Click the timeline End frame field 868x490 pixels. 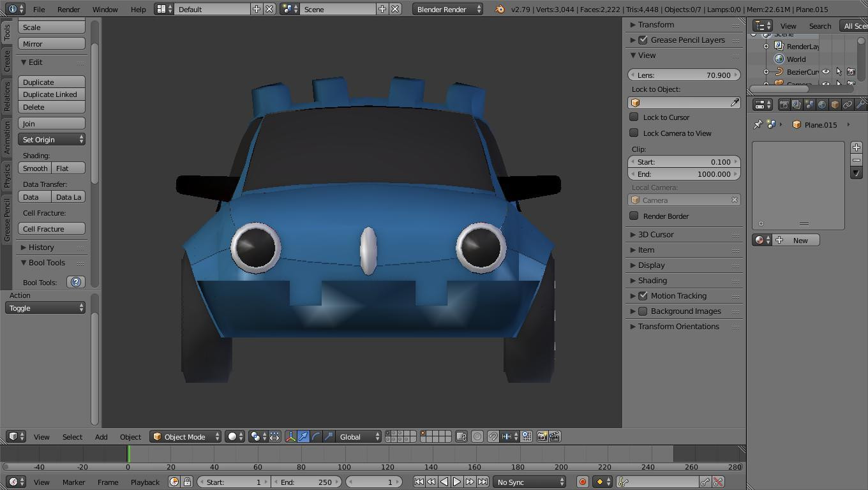(x=306, y=482)
